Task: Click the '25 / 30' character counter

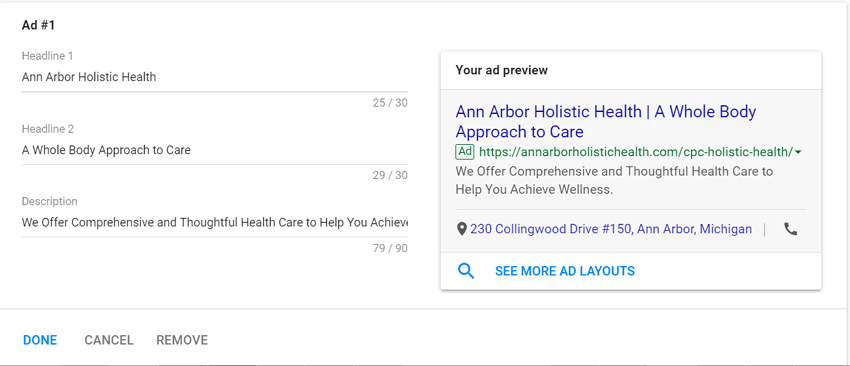Action: [390, 102]
